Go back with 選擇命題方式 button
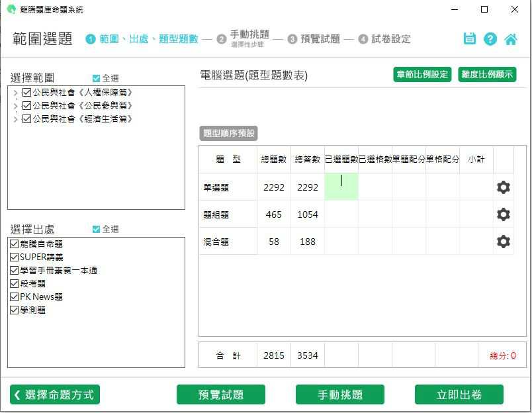This screenshot has width=532, height=413. (x=55, y=394)
